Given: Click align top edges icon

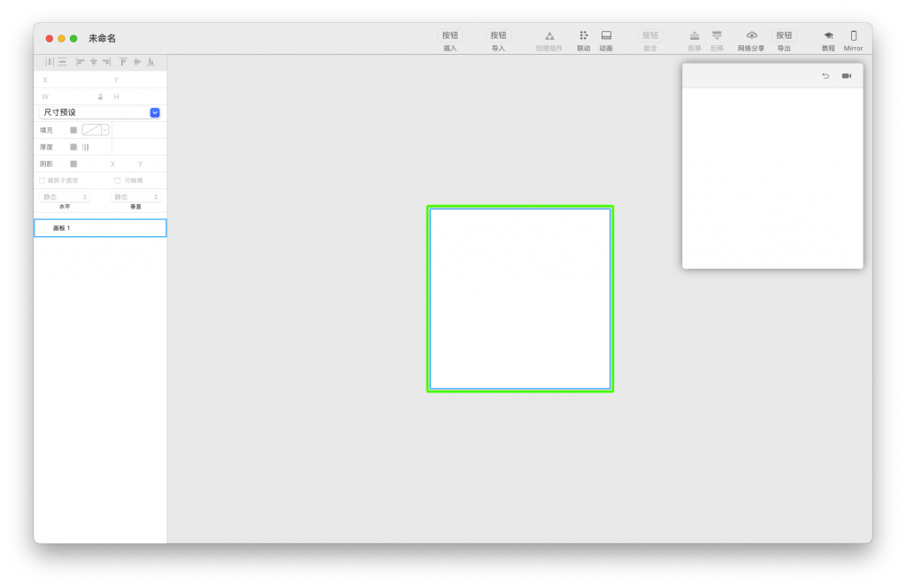Looking at the screenshot, I should point(123,62).
